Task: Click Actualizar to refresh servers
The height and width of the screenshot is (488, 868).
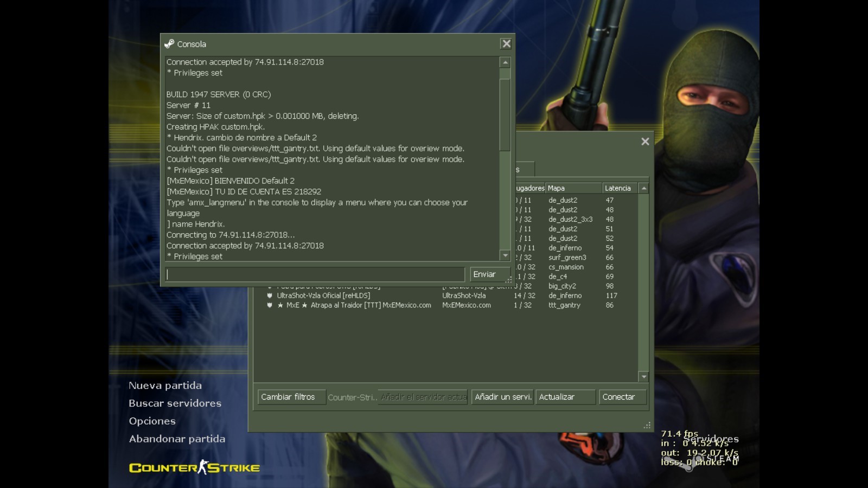Action: point(565,397)
